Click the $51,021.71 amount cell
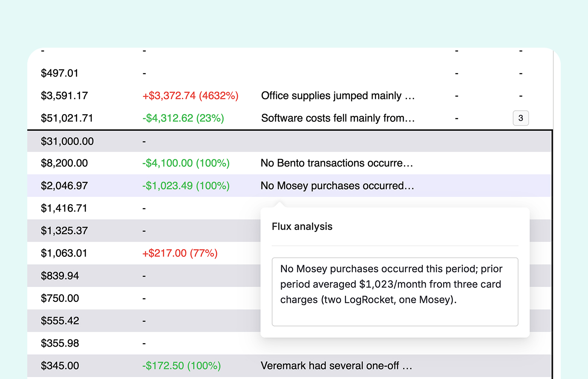The image size is (588, 379). tap(67, 118)
